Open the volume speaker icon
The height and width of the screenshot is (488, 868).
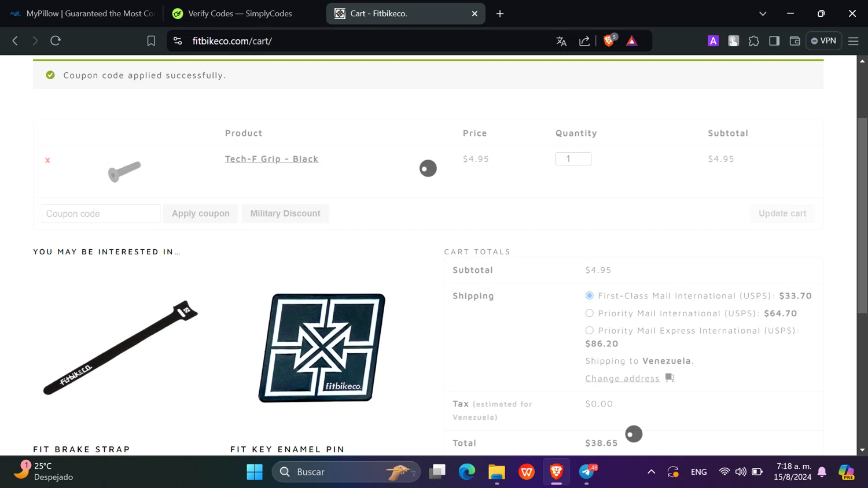741,472
